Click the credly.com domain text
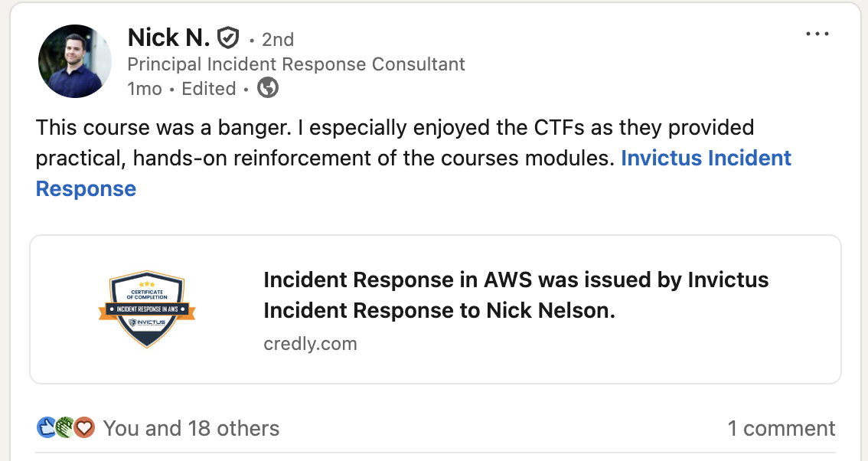The height and width of the screenshot is (461, 868). click(310, 344)
